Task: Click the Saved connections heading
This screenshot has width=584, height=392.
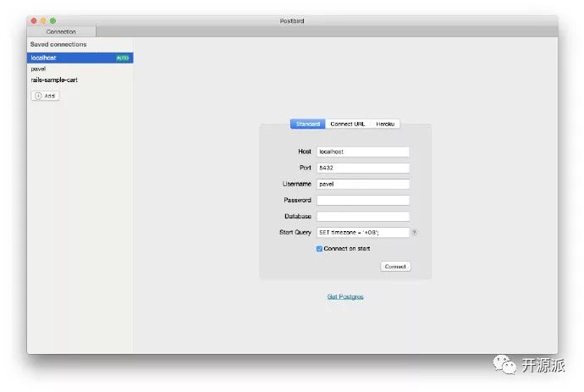Action: (x=58, y=44)
